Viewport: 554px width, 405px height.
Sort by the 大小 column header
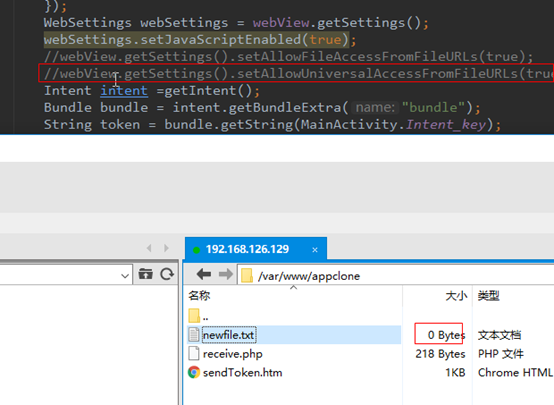click(x=456, y=295)
